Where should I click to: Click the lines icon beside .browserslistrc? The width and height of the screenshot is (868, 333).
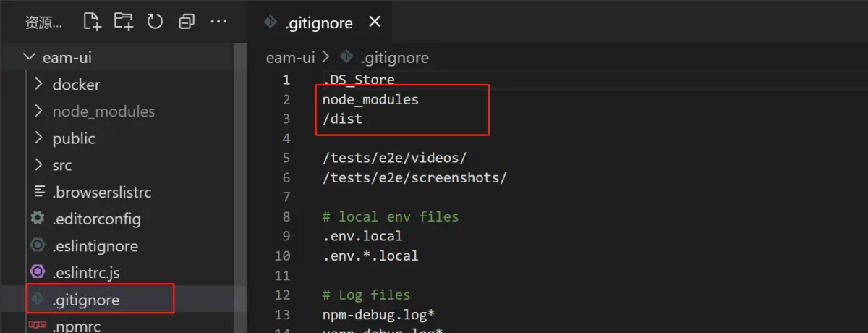(x=39, y=192)
